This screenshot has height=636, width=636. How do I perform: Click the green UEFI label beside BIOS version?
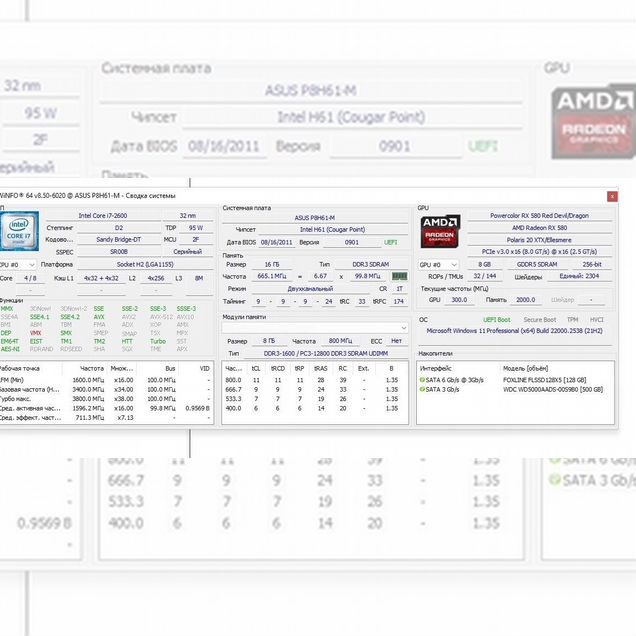[x=390, y=242]
